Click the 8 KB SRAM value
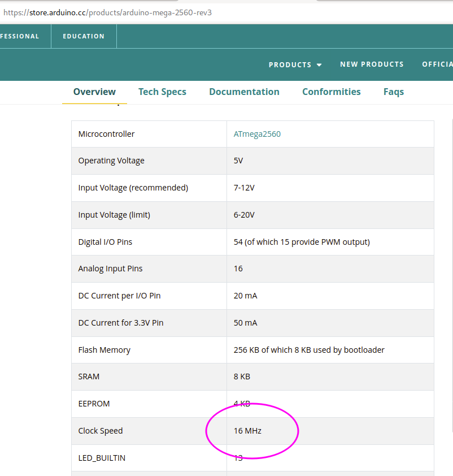This screenshot has width=453, height=476. pyautogui.click(x=242, y=377)
